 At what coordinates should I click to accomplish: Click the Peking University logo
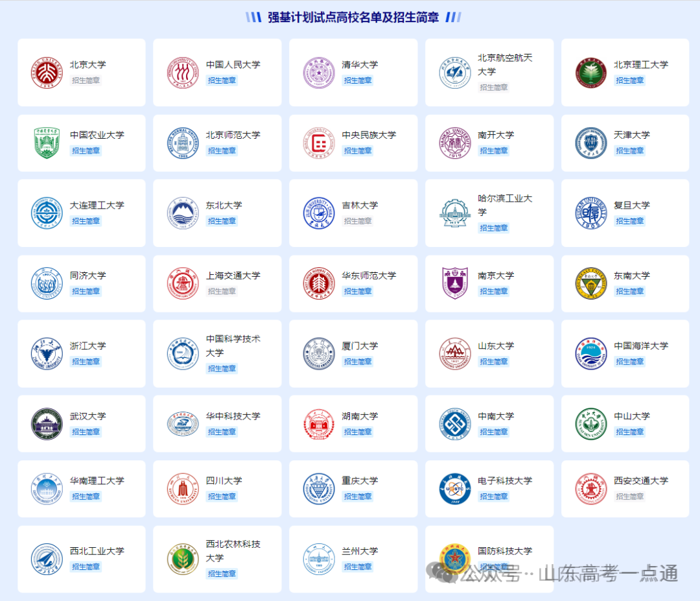coord(45,72)
